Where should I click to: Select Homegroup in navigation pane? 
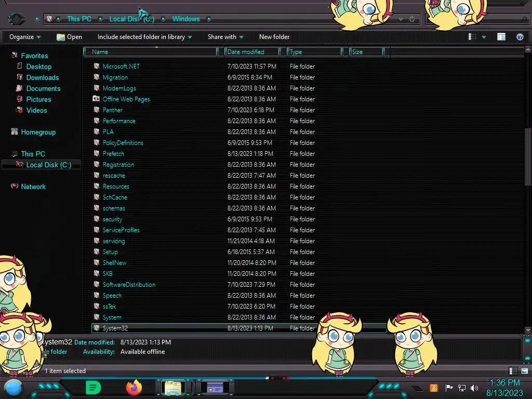[x=38, y=132]
